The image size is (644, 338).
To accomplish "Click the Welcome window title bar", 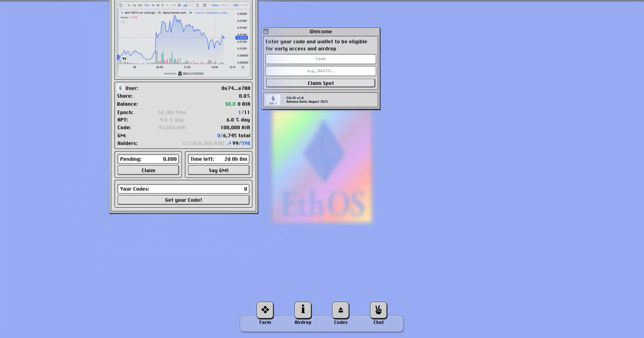I will pyautogui.click(x=321, y=32).
